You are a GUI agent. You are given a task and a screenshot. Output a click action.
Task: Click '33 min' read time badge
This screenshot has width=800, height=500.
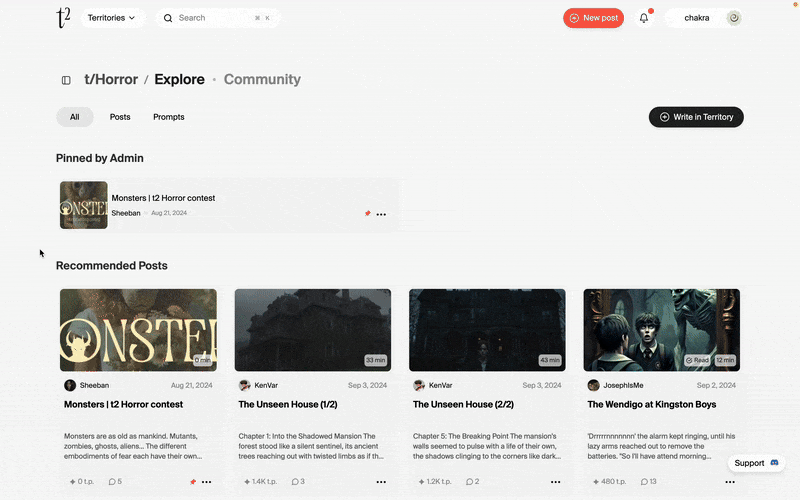point(376,360)
